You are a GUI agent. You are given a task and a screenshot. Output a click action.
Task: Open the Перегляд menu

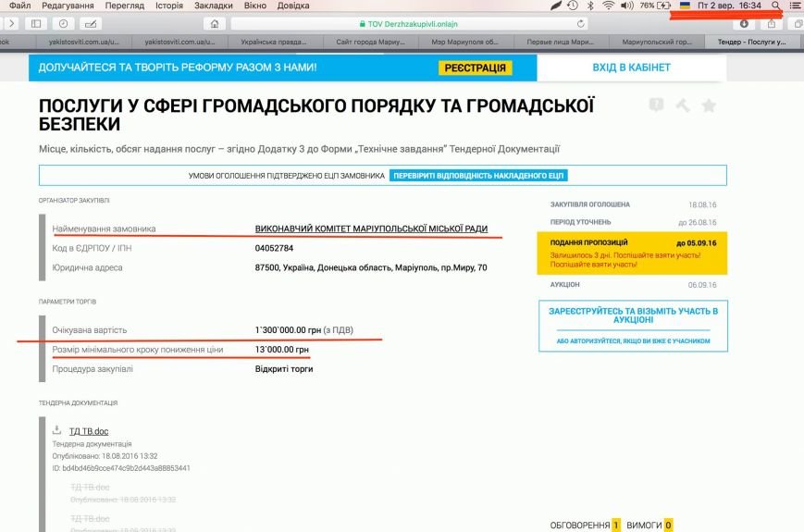[x=125, y=6]
